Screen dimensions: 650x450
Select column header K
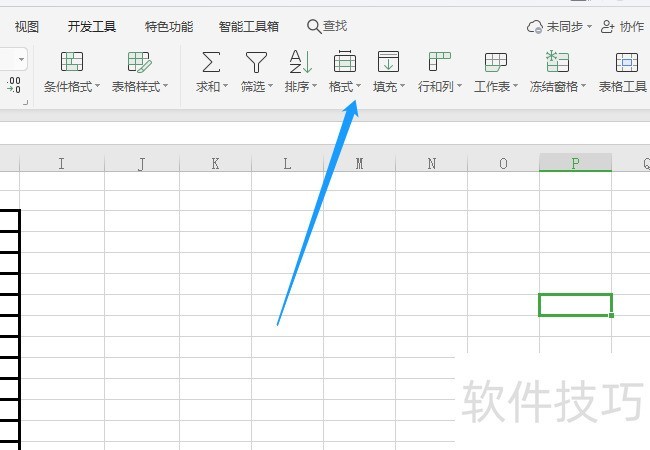[x=215, y=163]
